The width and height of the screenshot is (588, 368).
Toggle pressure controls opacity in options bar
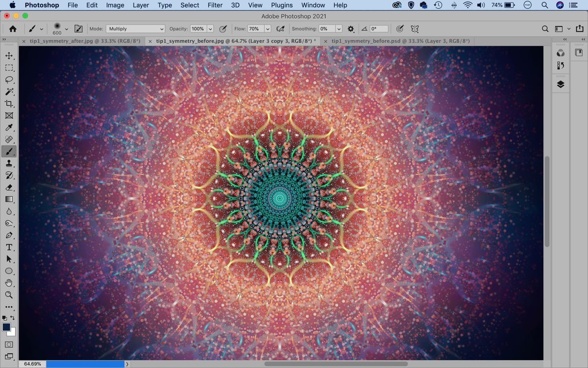[x=223, y=28]
